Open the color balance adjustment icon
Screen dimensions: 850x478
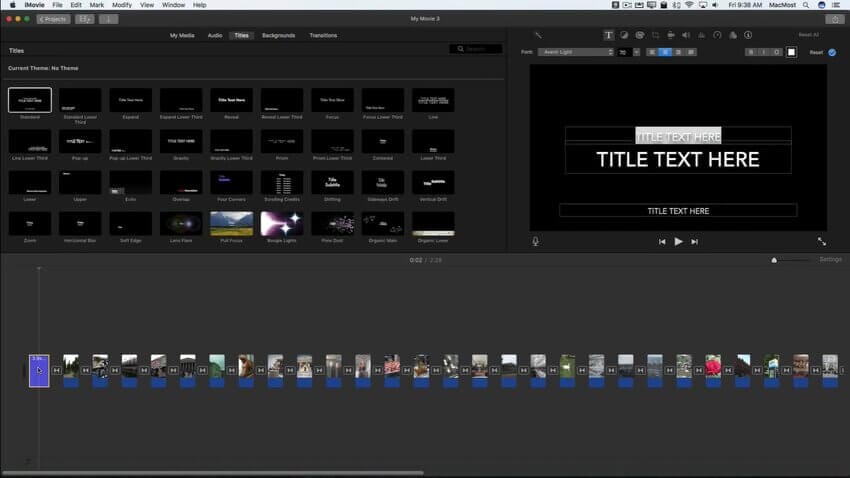click(x=624, y=35)
